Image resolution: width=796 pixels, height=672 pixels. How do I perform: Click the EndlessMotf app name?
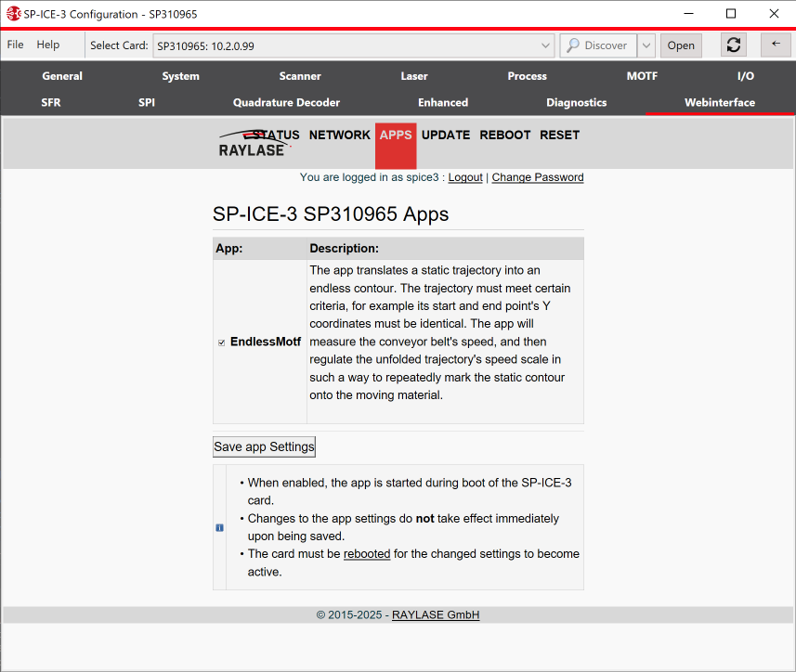click(x=266, y=342)
